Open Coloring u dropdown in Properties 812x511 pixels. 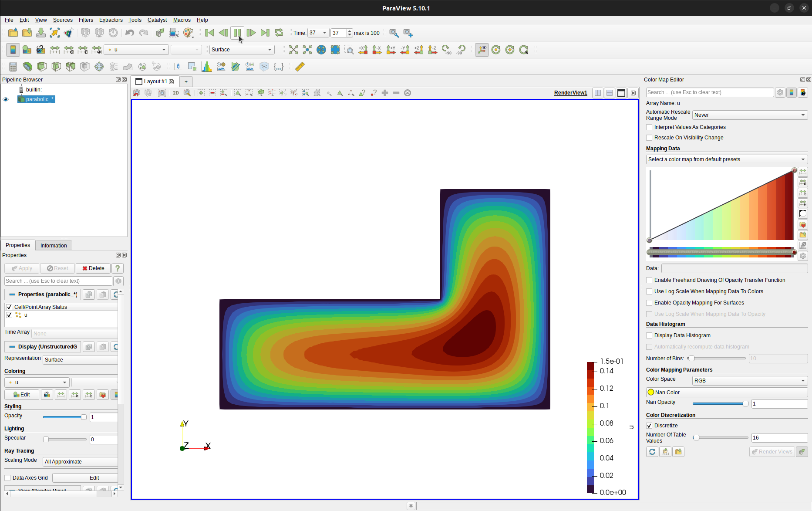click(x=37, y=382)
